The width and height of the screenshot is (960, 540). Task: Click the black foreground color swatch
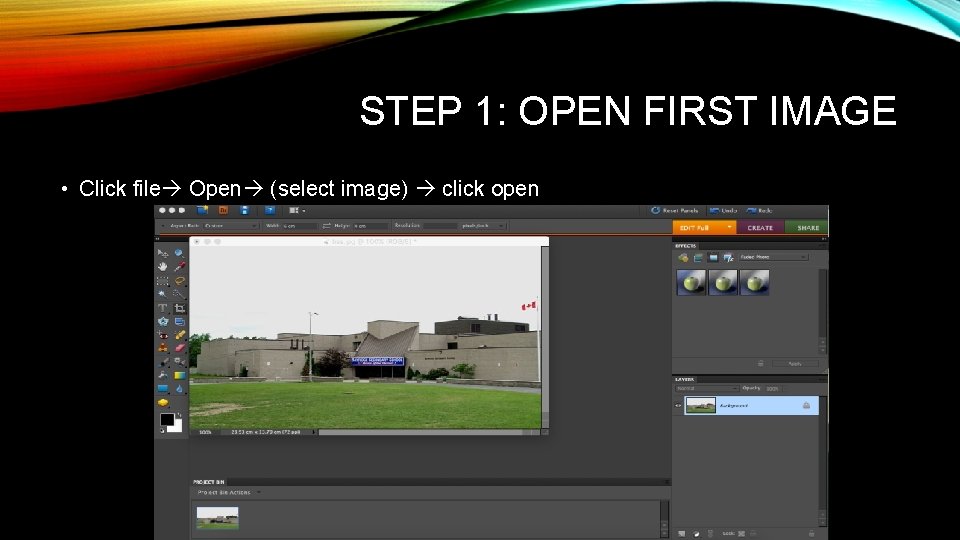[x=167, y=419]
